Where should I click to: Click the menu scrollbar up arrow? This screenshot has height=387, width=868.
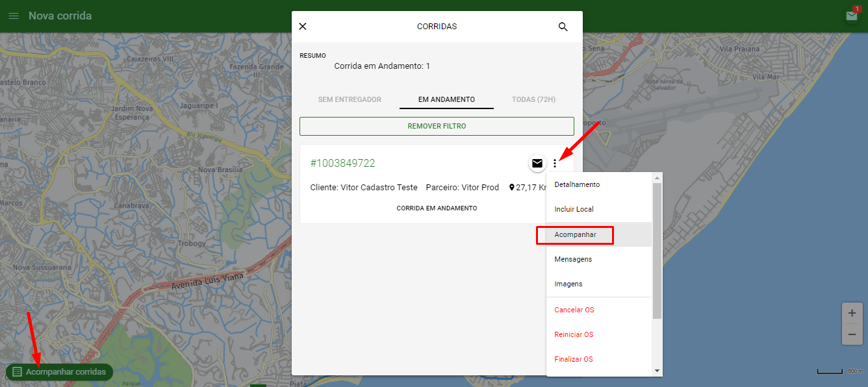(657, 178)
